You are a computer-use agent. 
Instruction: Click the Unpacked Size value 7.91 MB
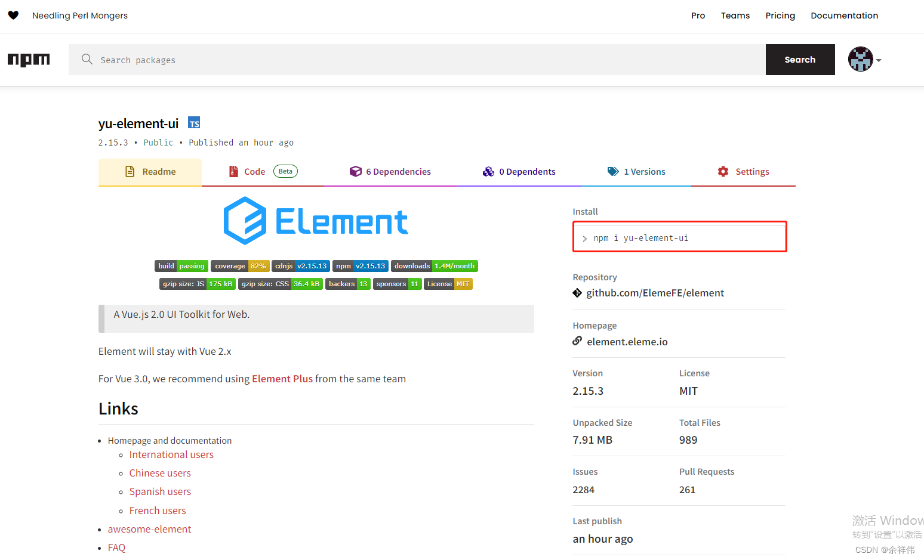[593, 440]
